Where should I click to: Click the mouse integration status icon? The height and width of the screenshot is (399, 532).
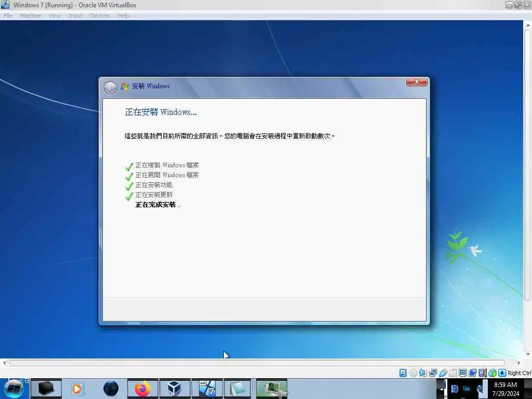(x=493, y=373)
